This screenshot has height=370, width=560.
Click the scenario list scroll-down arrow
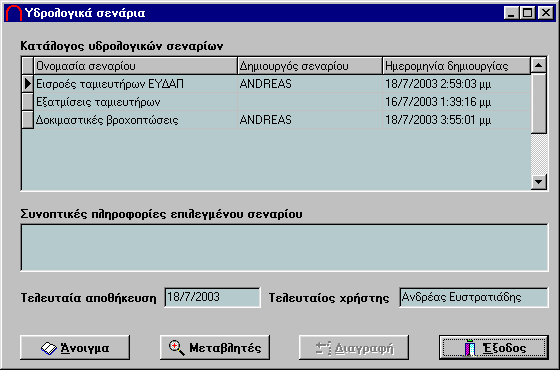tap(539, 182)
